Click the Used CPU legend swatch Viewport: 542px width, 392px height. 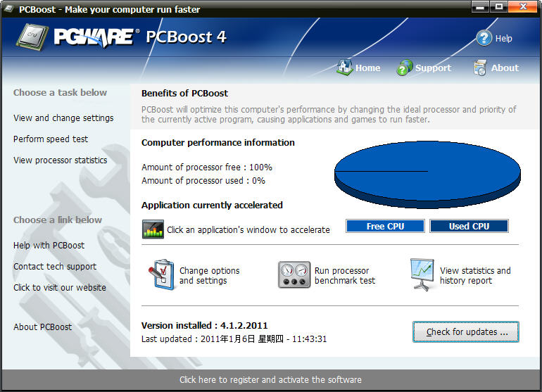point(469,226)
